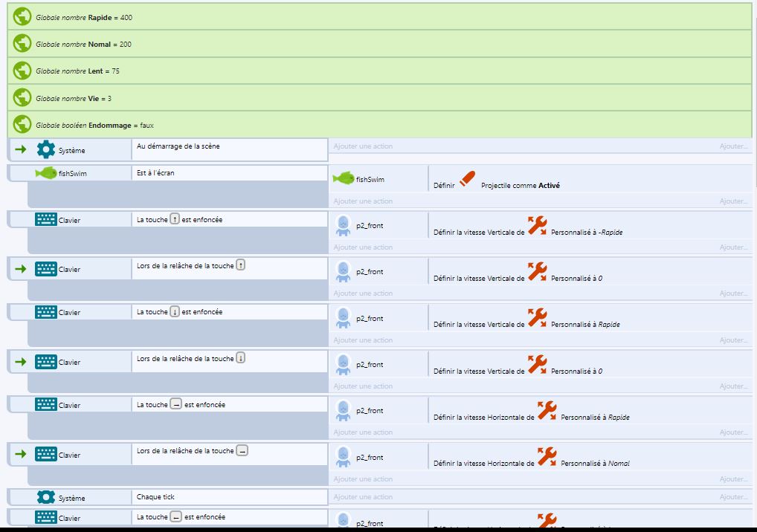757x532 pixels.
Task: Select the Endommage global boolean row
Action: tap(379, 125)
